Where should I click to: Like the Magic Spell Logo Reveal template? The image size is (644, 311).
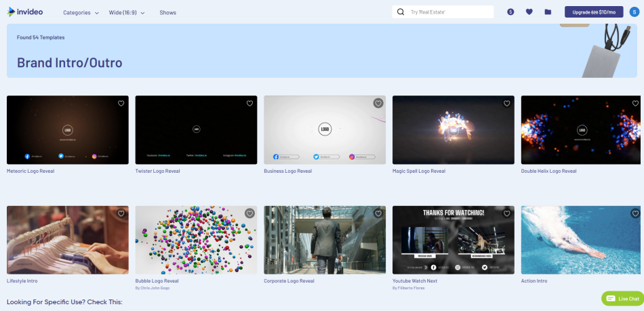[506, 104]
